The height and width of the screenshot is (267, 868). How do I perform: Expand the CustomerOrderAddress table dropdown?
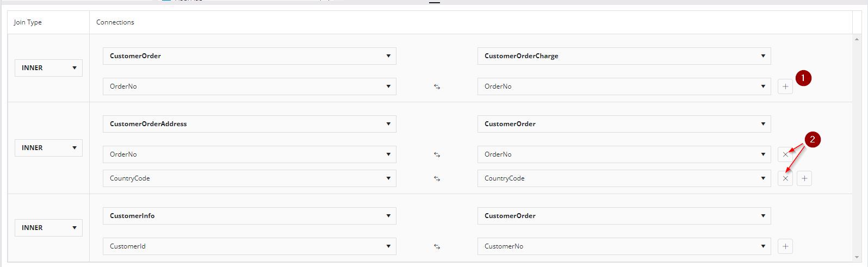click(x=249, y=124)
